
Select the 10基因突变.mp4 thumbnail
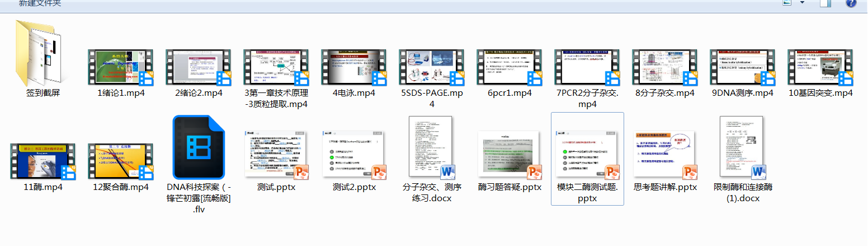point(820,67)
